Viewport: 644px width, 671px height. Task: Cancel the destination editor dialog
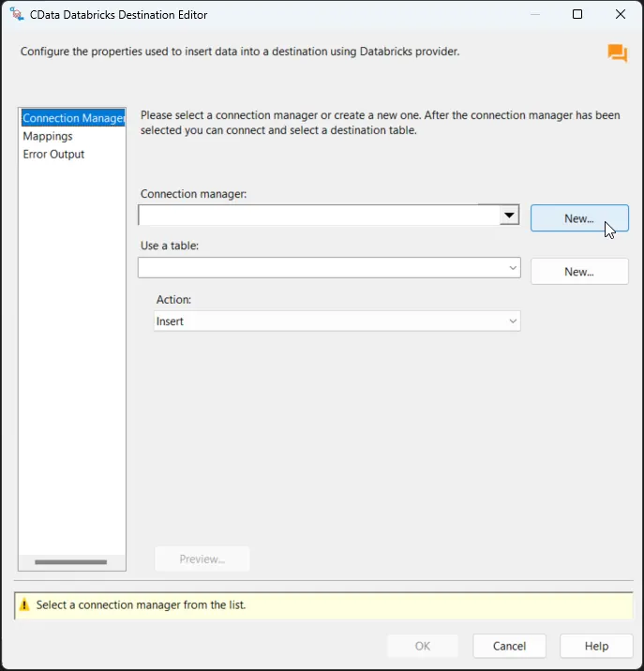[x=509, y=646]
